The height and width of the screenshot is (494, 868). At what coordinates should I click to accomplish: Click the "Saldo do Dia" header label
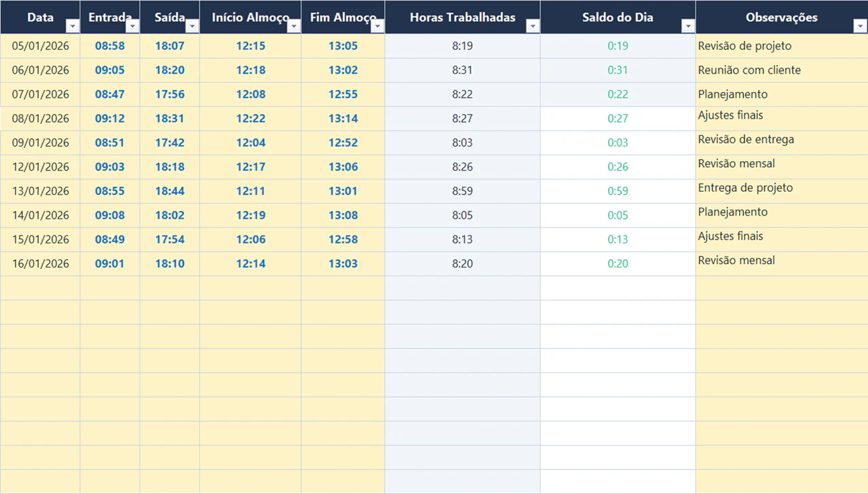tap(618, 17)
